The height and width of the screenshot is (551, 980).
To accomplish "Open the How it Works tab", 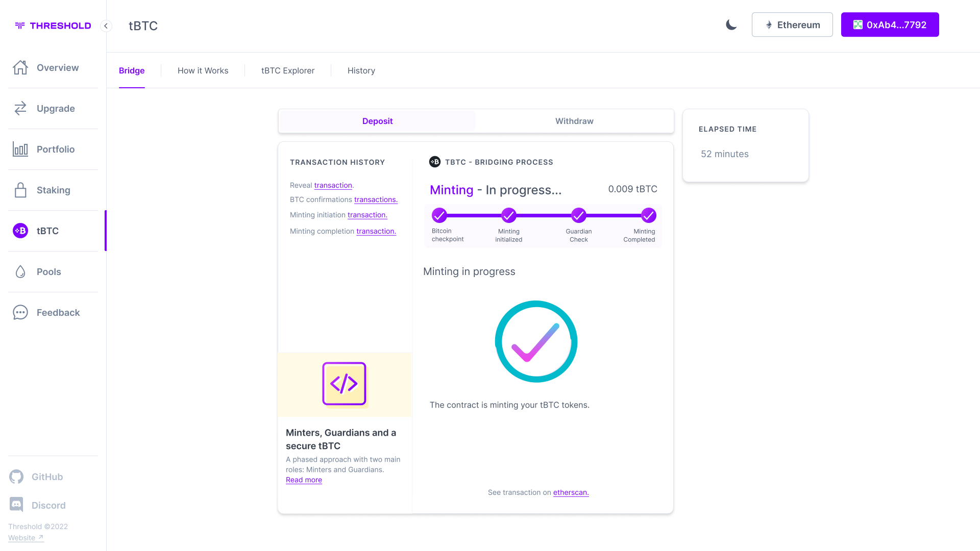I will (x=203, y=70).
